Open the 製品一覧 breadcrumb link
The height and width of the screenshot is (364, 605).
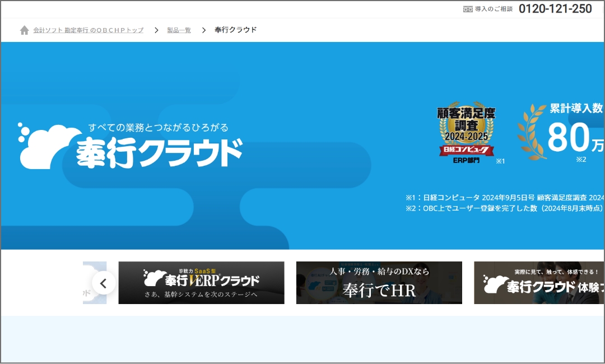(x=179, y=30)
